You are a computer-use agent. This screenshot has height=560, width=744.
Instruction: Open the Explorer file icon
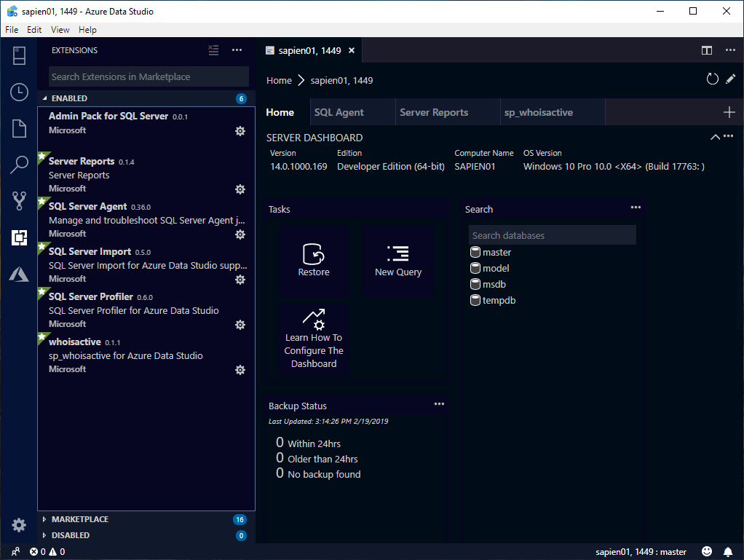[x=19, y=128]
